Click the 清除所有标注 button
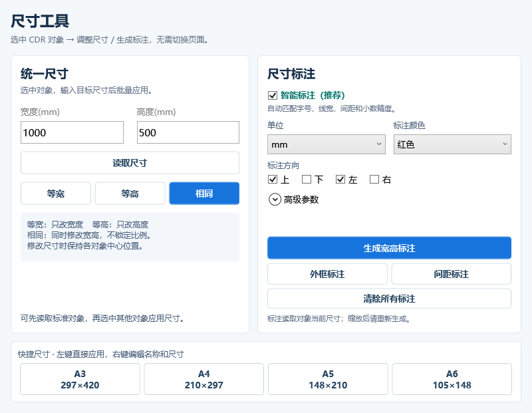The image size is (532, 413). [389, 299]
